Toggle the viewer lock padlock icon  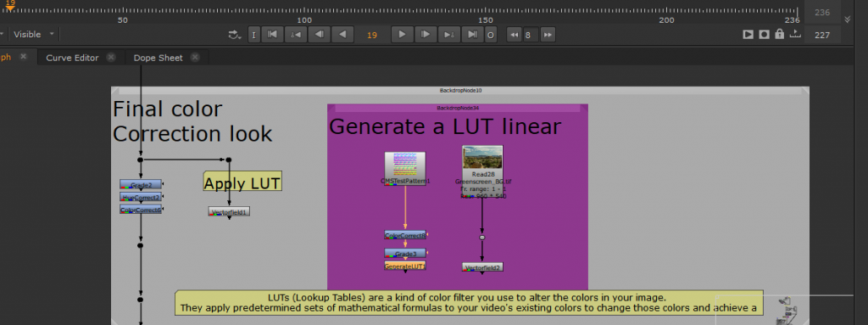780,35
